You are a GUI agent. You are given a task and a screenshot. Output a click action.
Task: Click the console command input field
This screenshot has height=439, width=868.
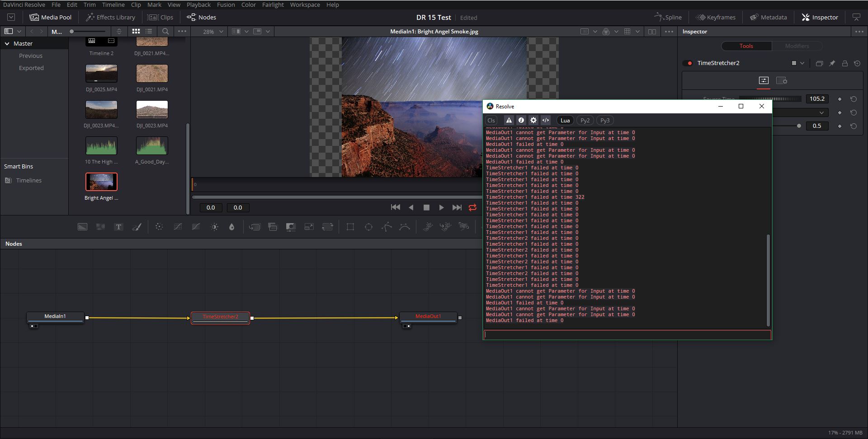click(x=627, y=335)
